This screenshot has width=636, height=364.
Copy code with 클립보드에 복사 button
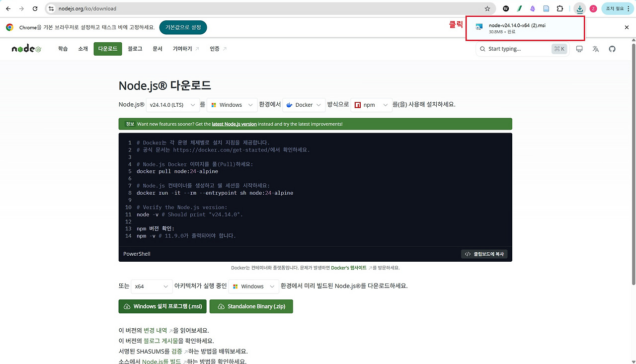pos(484,254)
